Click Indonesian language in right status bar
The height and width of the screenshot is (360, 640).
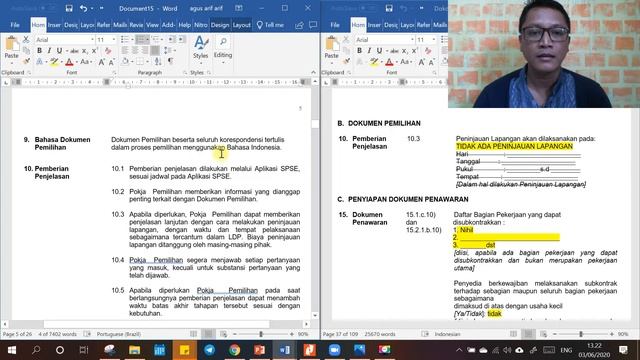coord(447,334)
